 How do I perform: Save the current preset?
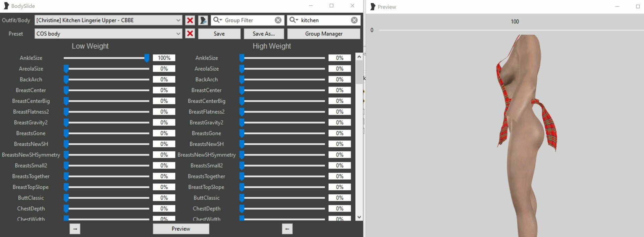click(x=219, y=34)
